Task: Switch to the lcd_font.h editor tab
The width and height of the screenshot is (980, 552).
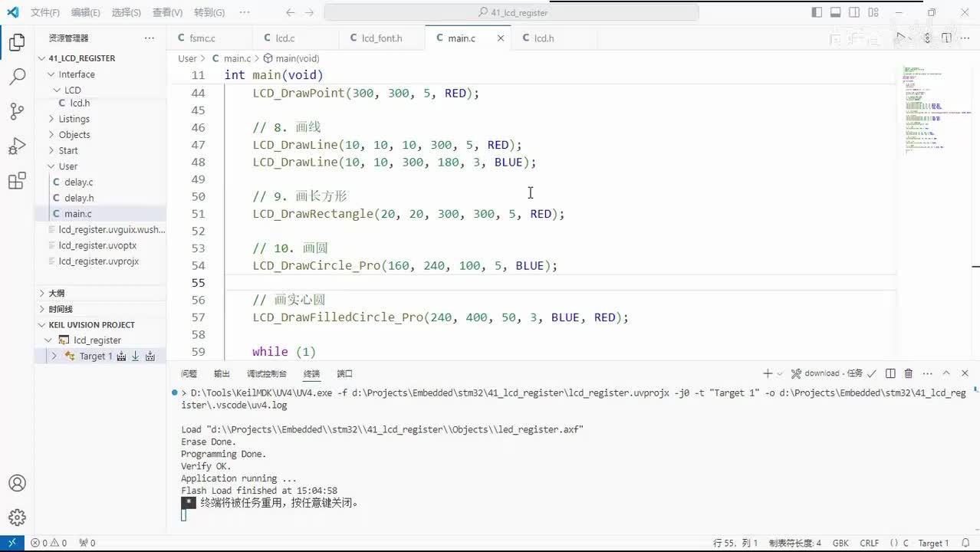Action: tap(381, 38)
